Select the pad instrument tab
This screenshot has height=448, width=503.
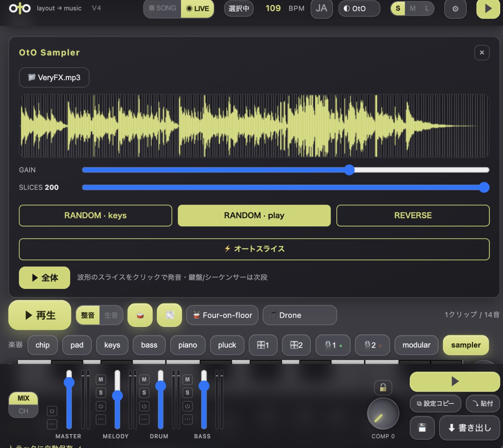(x=77, y=345)
